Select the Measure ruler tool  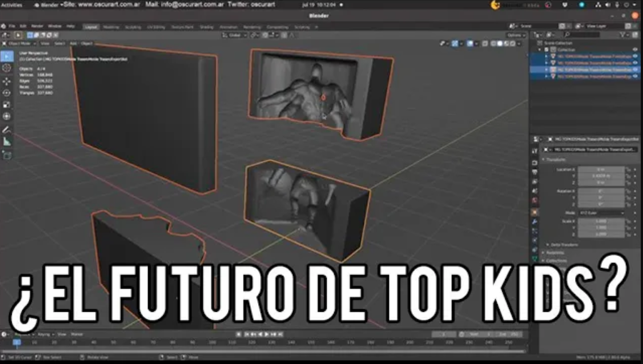7,141
